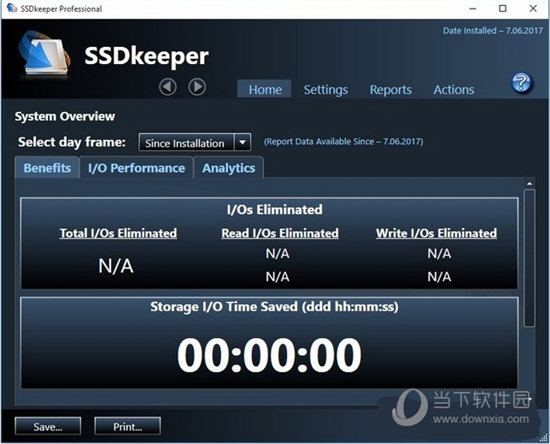Minimize the SSDkeeper window

pyautogui.click(x=473, y=9)
